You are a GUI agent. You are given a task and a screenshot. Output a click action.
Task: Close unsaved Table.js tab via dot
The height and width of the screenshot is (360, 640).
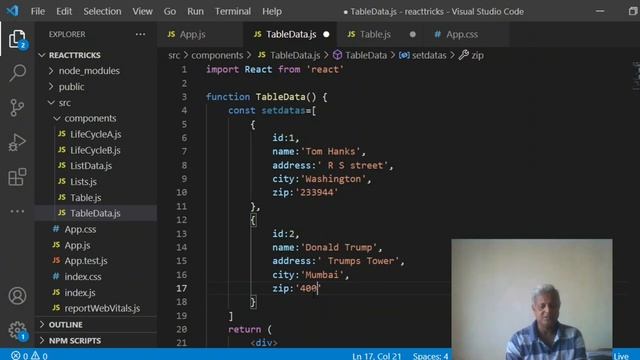[413, 34]
